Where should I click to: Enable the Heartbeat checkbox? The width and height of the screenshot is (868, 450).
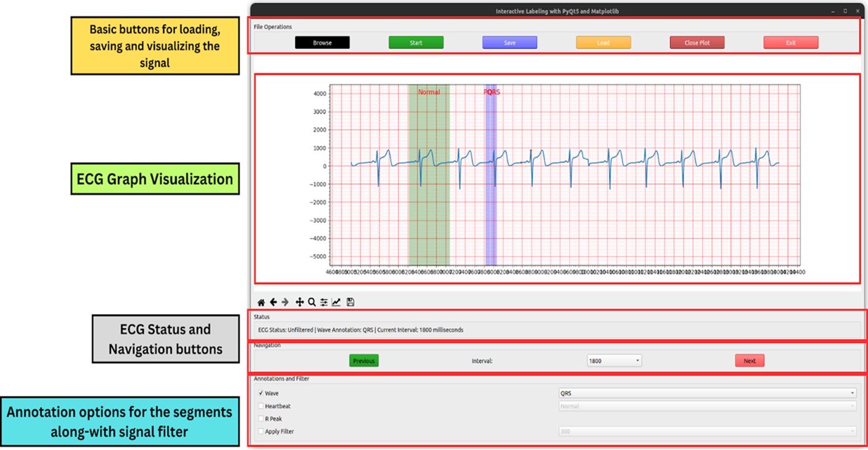tap(261, 406)
